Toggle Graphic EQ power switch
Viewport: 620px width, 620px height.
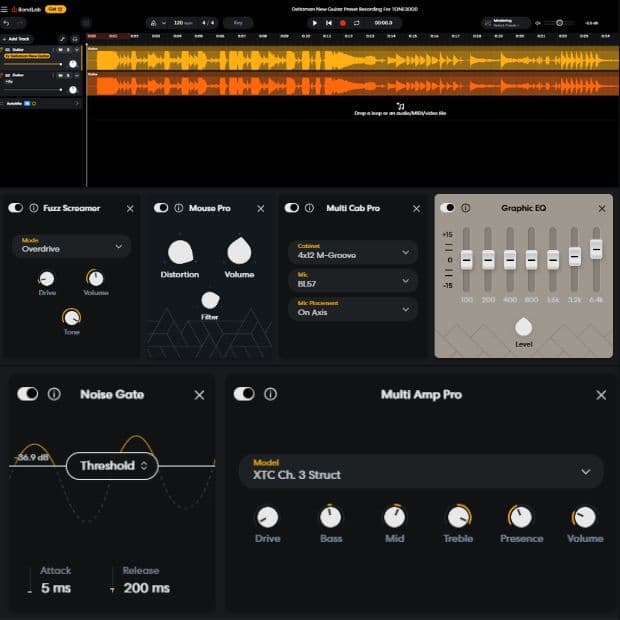448,208
